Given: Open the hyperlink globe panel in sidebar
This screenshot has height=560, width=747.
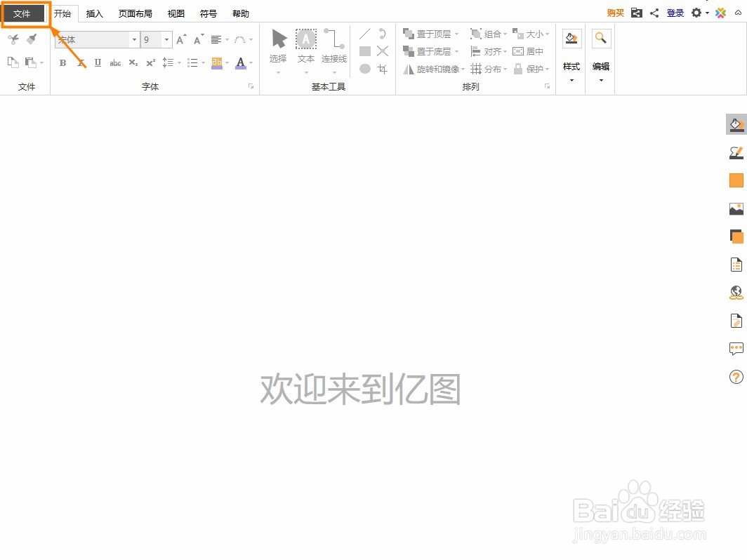Looking at the screenshot, I should [x=736, y=293].
